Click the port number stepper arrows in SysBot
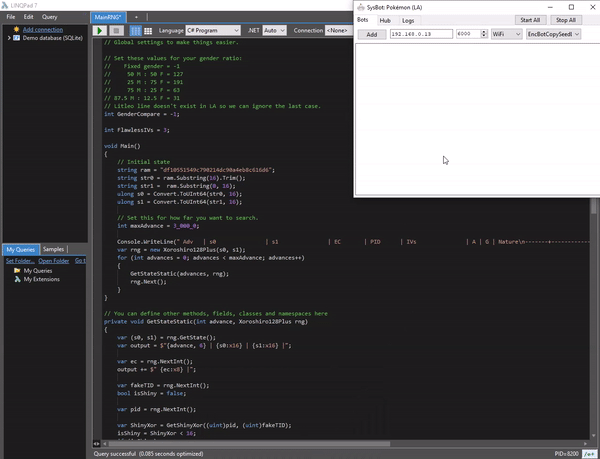The image size is (600, 459). click(484, 34)
